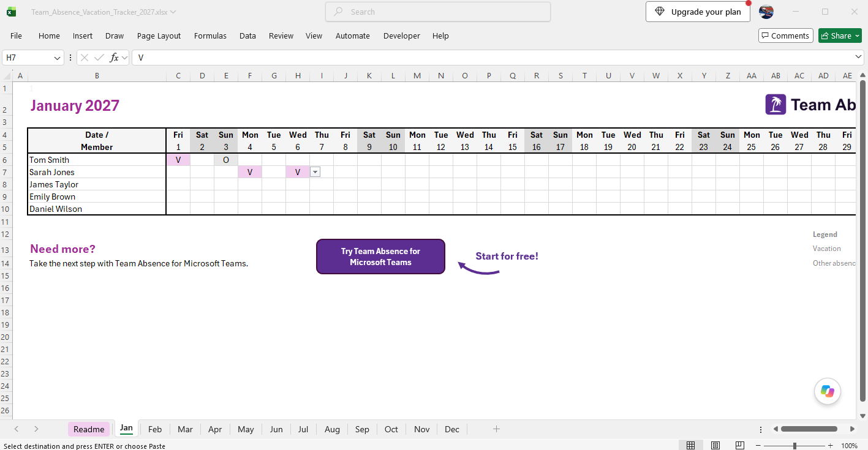Select the Emily Brown name cell
The width and height of the screenshot is (868, 450).
97,197
